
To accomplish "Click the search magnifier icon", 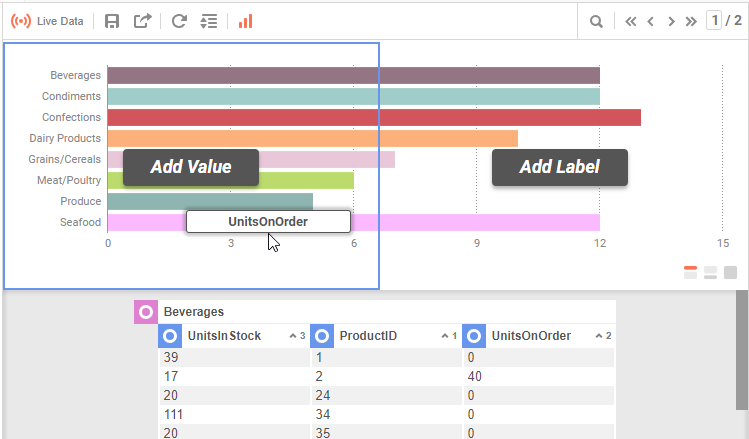I will tap(596, 21).
